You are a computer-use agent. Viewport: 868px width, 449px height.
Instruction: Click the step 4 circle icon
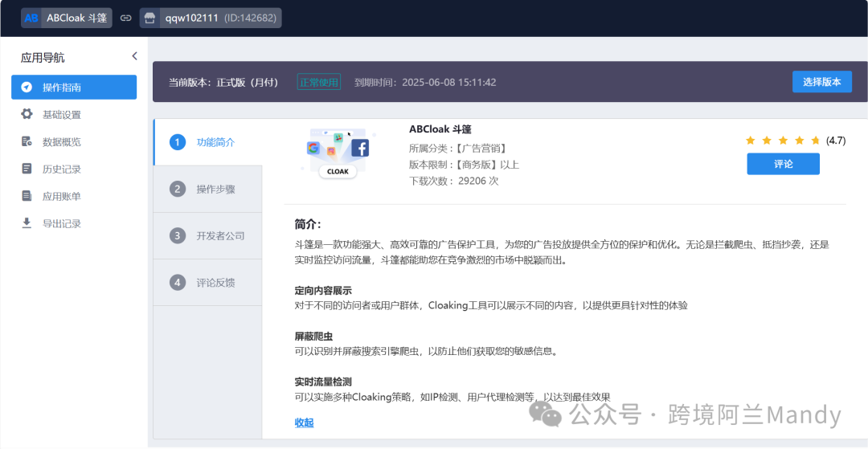[x=177, y=283]
